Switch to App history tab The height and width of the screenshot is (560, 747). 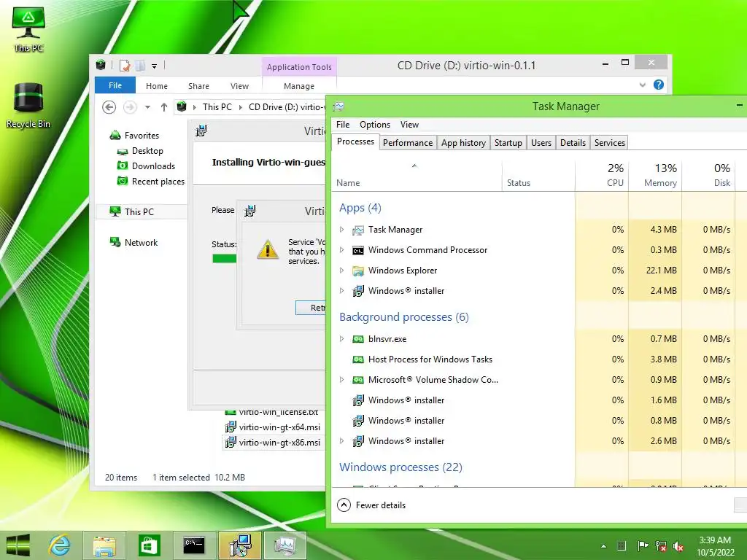point(463,143)
